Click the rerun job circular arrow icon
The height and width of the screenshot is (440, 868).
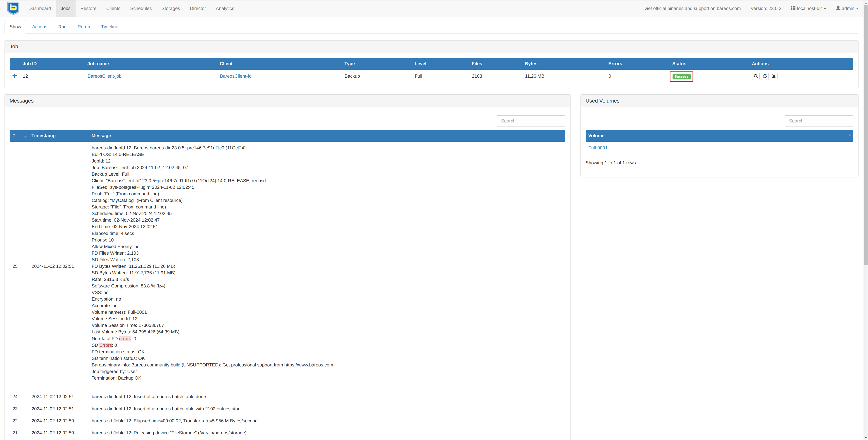click(x=765, y=76)
